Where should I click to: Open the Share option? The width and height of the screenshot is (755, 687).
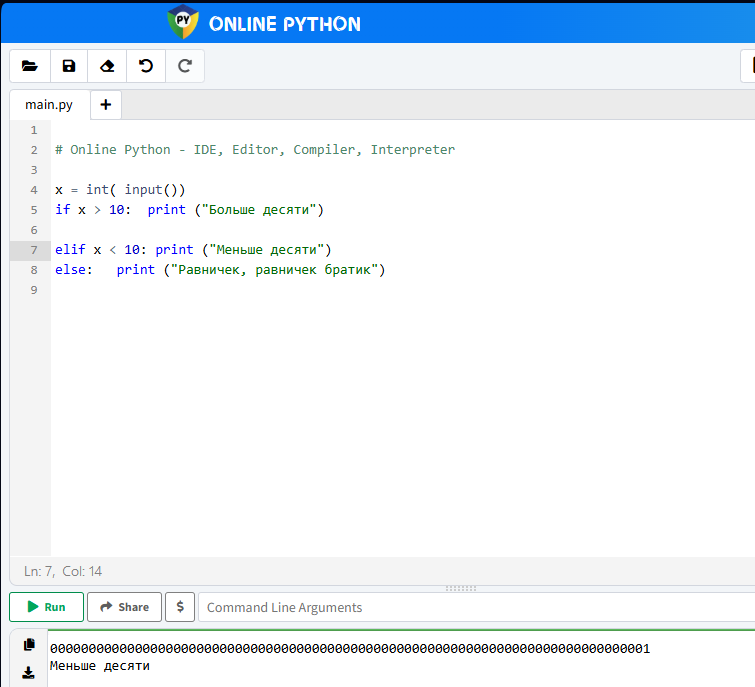[125, 607]
